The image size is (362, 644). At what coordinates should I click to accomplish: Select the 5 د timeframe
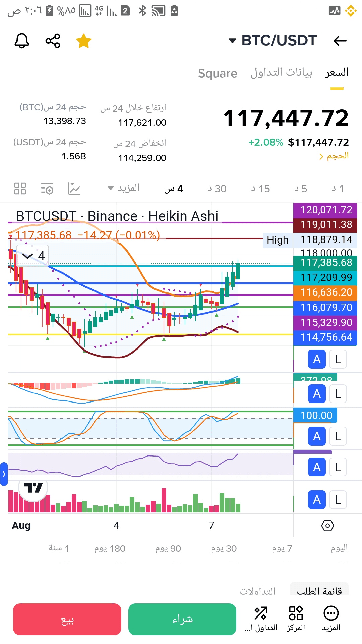tap(301, 189)
